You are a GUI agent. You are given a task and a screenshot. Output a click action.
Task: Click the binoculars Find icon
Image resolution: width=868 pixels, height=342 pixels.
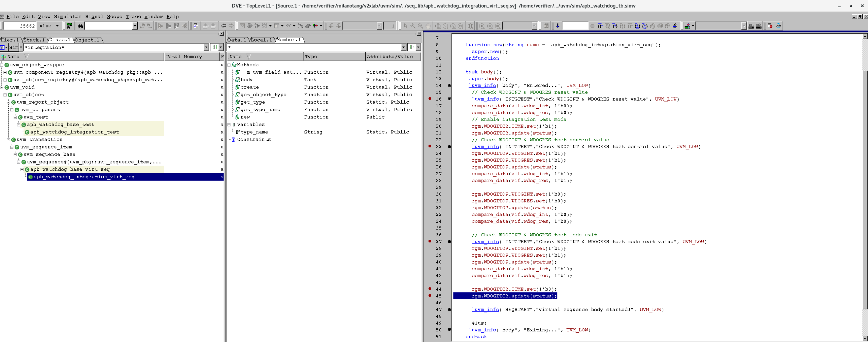(80, 26)
